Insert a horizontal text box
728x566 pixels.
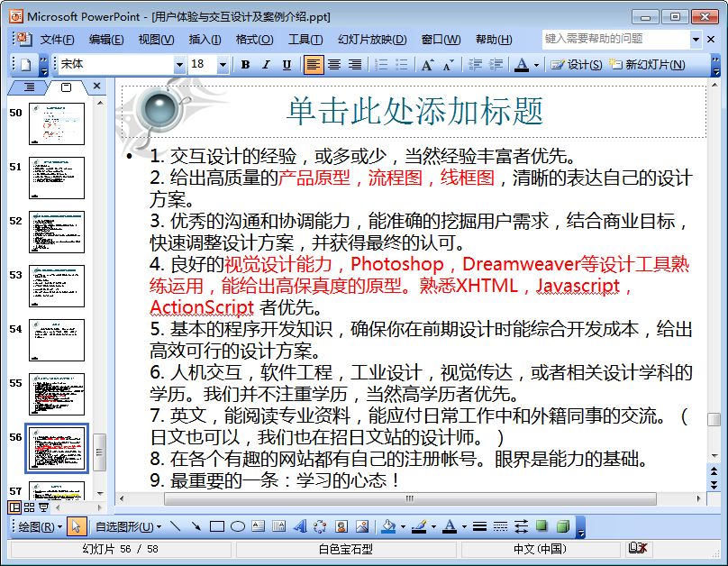pyautogui.click(x=259, y=526)
